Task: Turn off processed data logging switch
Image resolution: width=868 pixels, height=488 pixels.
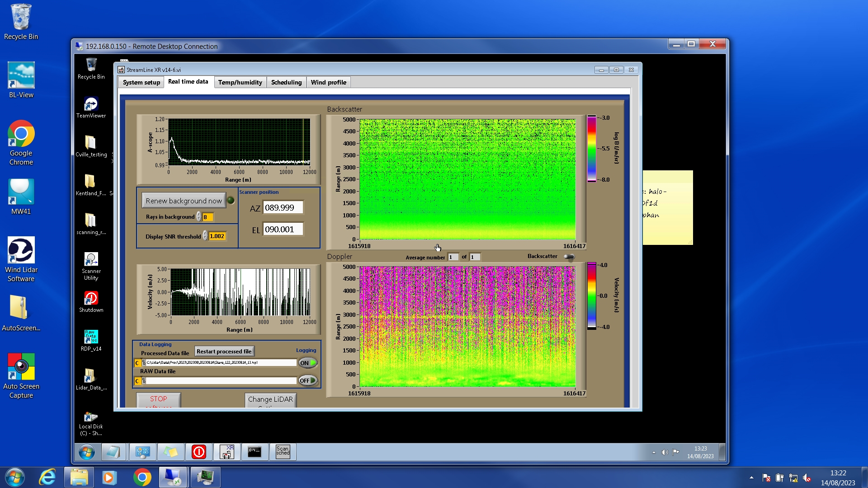Action: [308, 363]
